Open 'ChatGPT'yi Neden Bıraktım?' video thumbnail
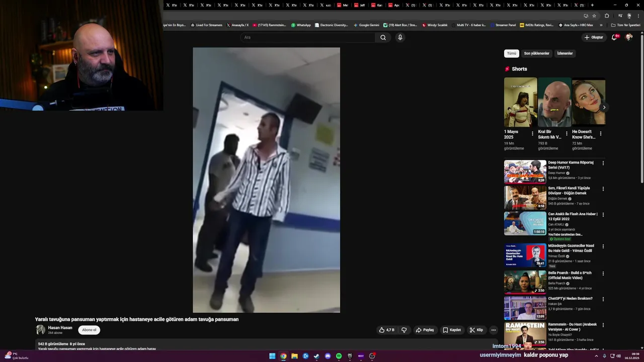The height and width of the screenshot is (362, 644). (x=525, y=308)
